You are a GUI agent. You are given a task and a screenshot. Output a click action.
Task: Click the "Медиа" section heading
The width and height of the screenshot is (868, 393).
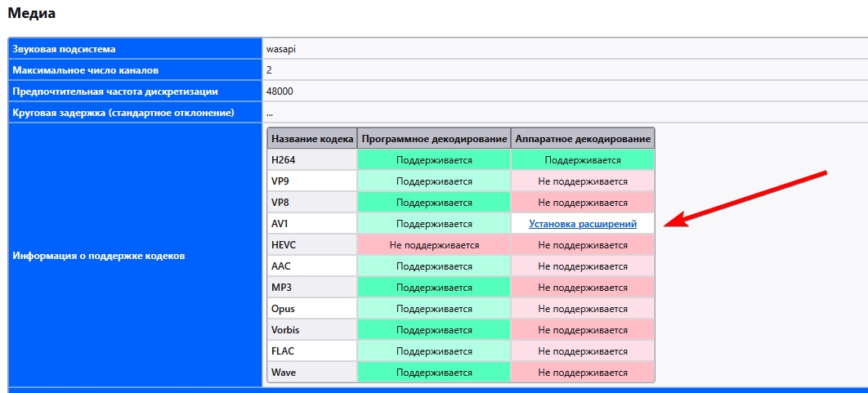click(33, 13)
